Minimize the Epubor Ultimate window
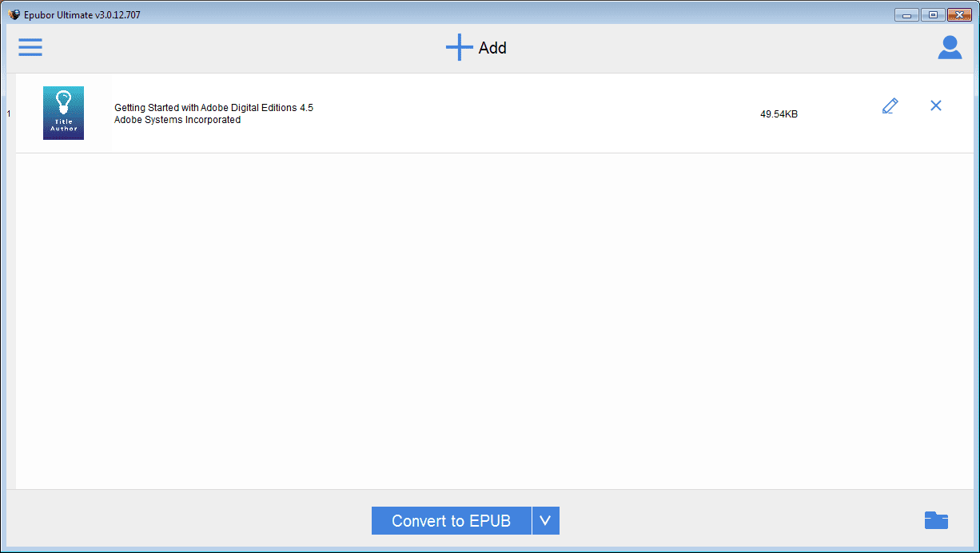Screen dimensions: 980x553 (906, 14)
